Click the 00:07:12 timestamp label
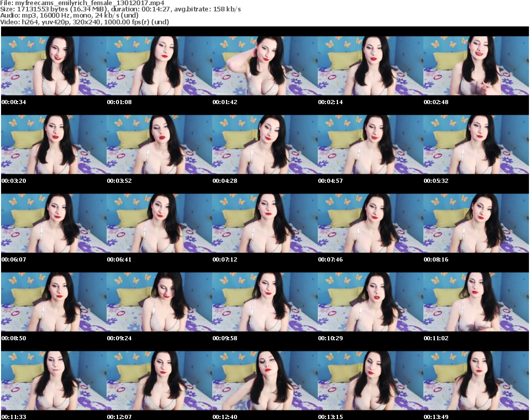 coord(225,259)
